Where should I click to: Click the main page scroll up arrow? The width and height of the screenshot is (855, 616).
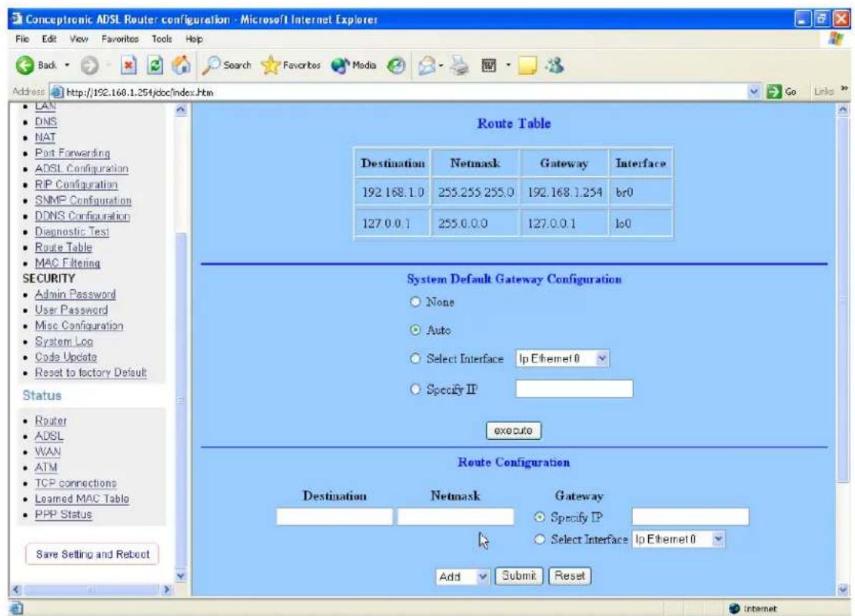tap(843, 109)
